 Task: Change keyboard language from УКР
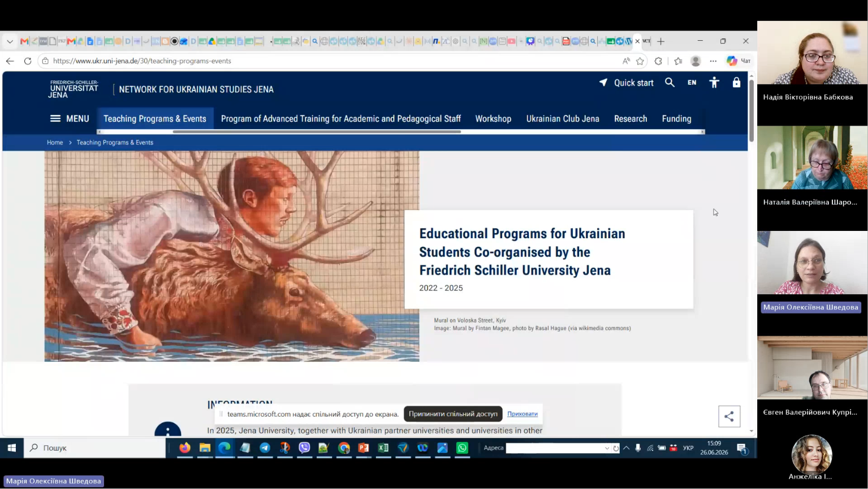688,448
